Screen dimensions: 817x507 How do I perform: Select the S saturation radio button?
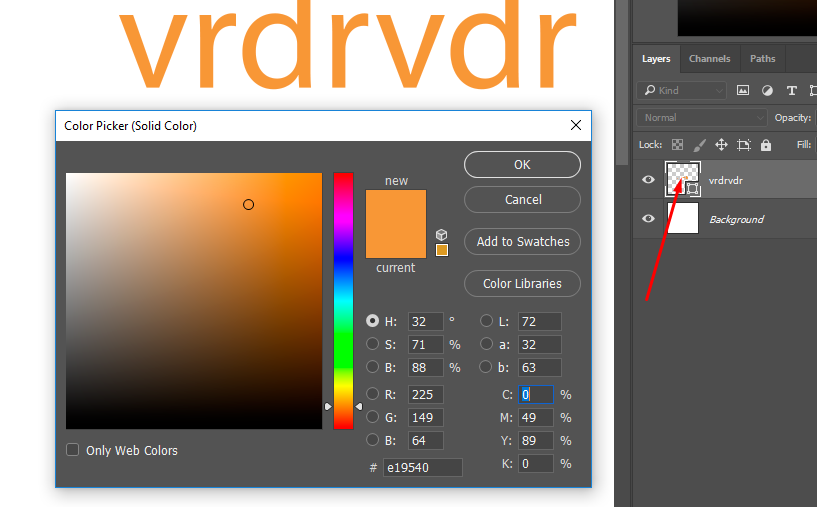pos(372,344)
